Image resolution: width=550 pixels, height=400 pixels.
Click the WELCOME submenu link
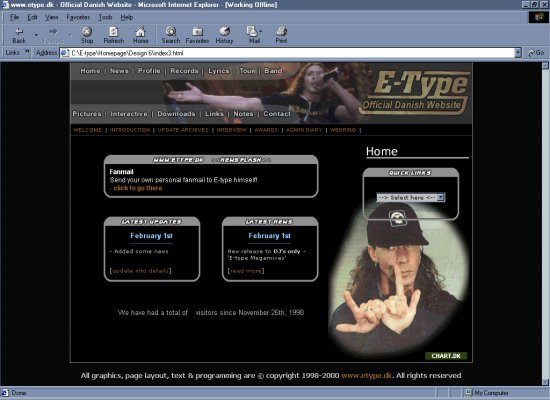87,130
